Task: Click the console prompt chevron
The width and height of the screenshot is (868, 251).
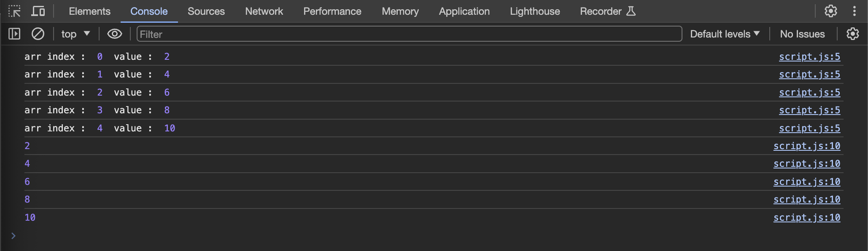Action: point(13,235)
